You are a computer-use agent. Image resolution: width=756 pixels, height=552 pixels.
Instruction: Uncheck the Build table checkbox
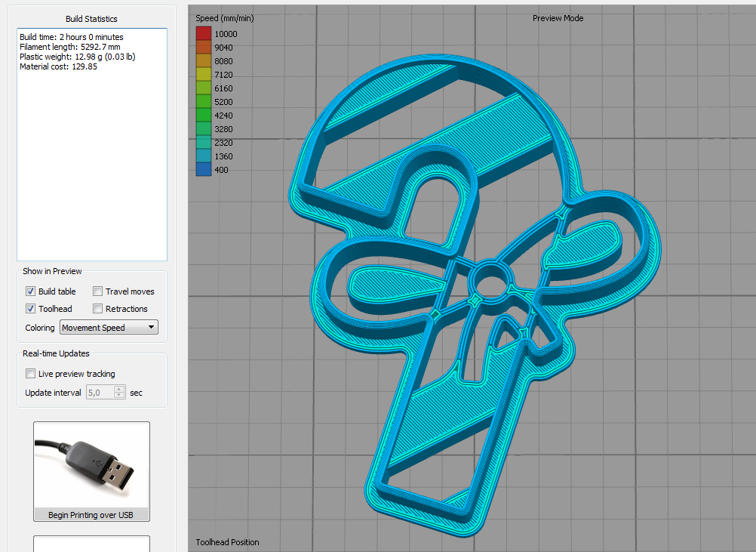pos(30,291)
